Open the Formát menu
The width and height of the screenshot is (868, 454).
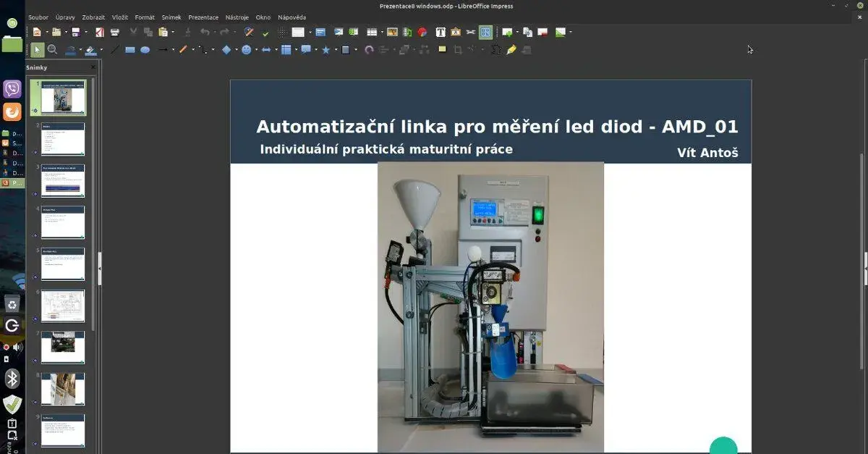tap(145, 17)
